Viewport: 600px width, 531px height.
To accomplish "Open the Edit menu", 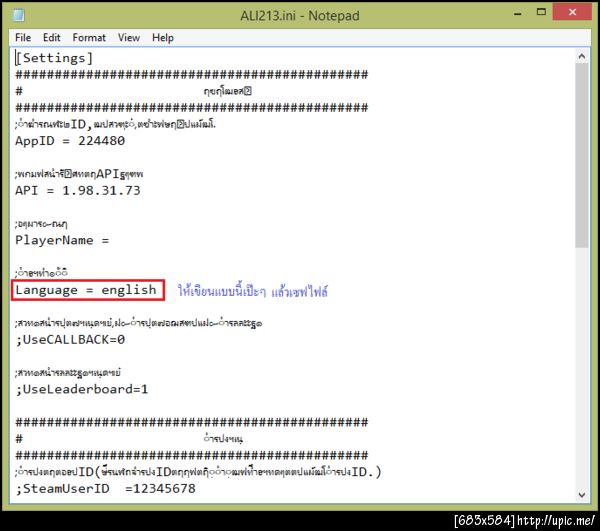I will click(52, 37).
